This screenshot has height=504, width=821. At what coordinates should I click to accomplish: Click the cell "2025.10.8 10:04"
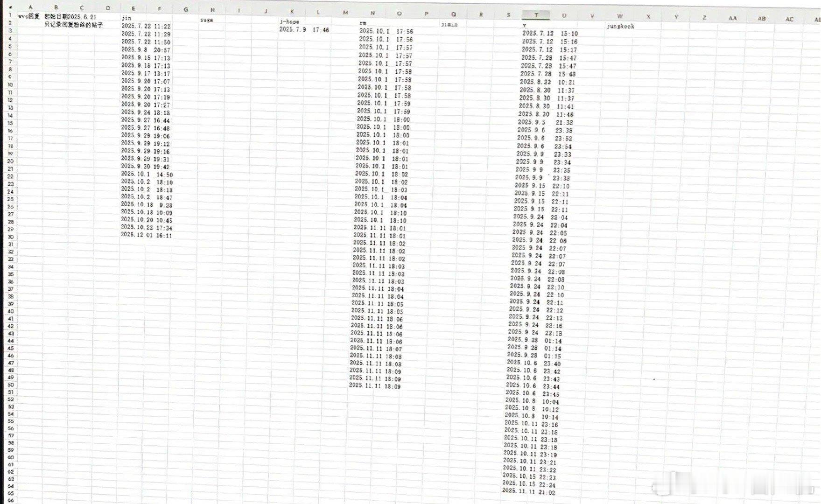[532, 401]
